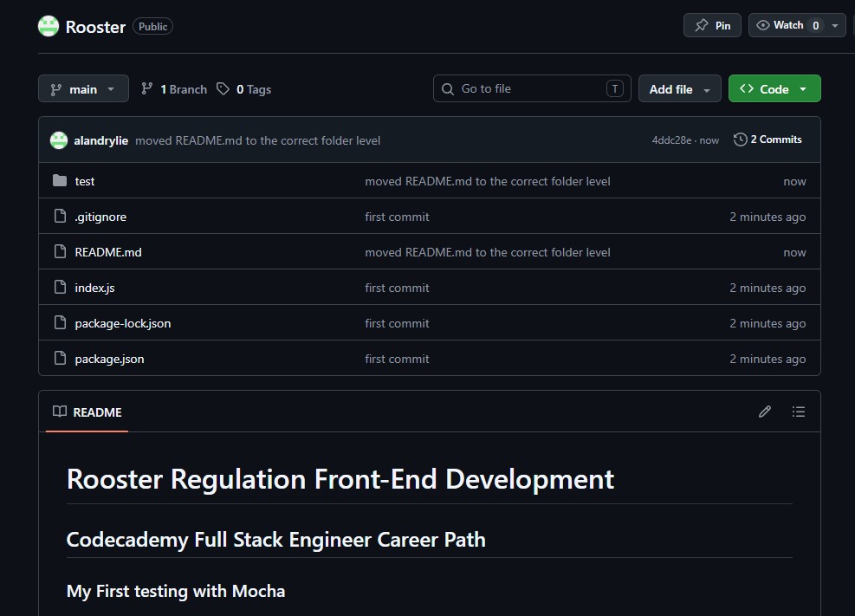Open first commit link in index.js row
Viewport: 855px width, 616px height.
click(x=397, y=288)
